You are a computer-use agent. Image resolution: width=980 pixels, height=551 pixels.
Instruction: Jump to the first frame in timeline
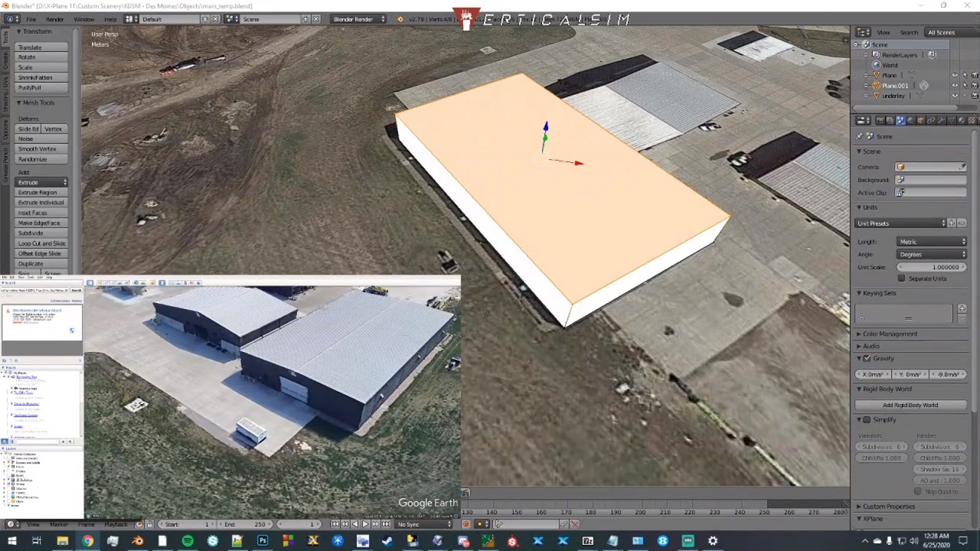pyautogui.click(x=334, y=524)
